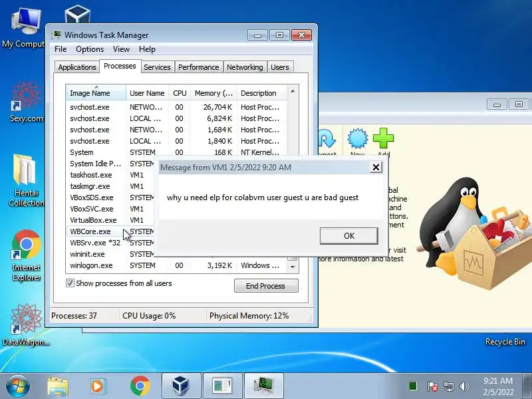532x399 pixels.
Task: Open the Sexy.com desktop shortcut
Action: (x=26, y=102)
